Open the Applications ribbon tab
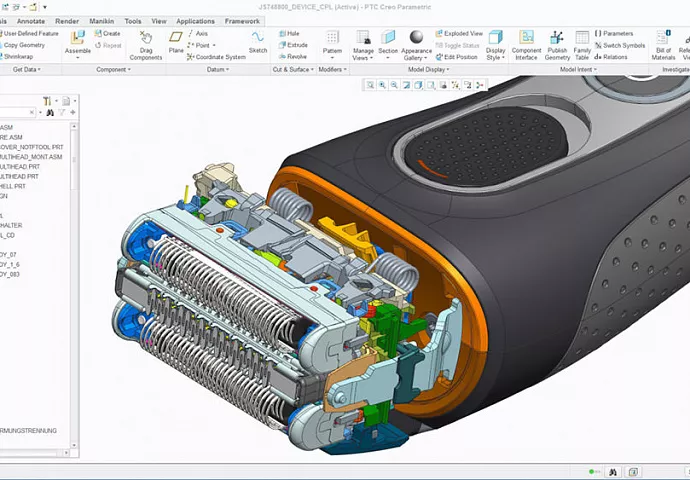 point(195,20)
